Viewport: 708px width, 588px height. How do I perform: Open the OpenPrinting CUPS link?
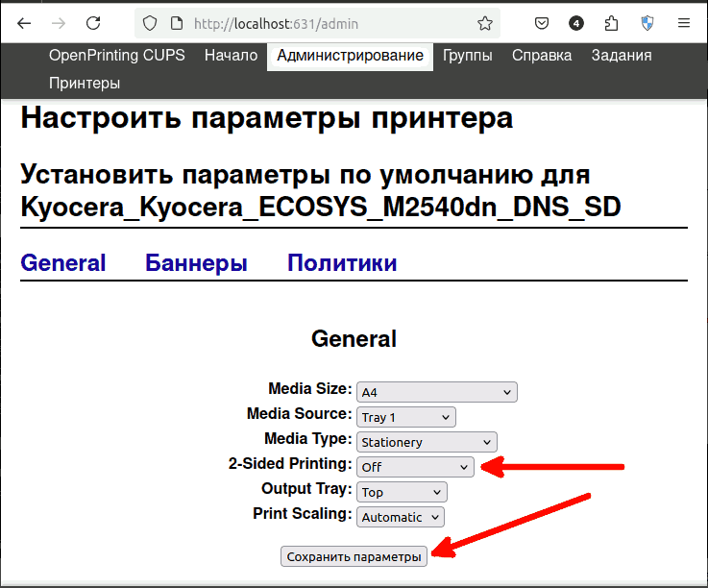pyautogui.click(x=117, y=55)
